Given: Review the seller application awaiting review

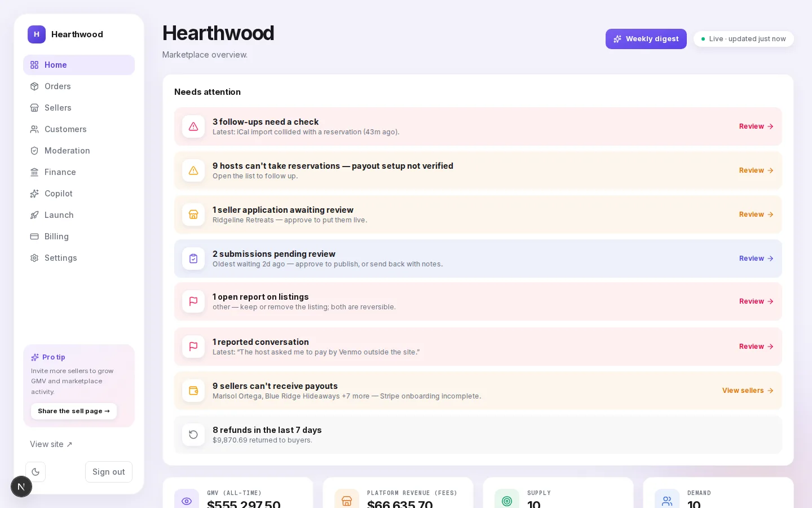Looking at the screenshot, I should (x=756, y=214).
